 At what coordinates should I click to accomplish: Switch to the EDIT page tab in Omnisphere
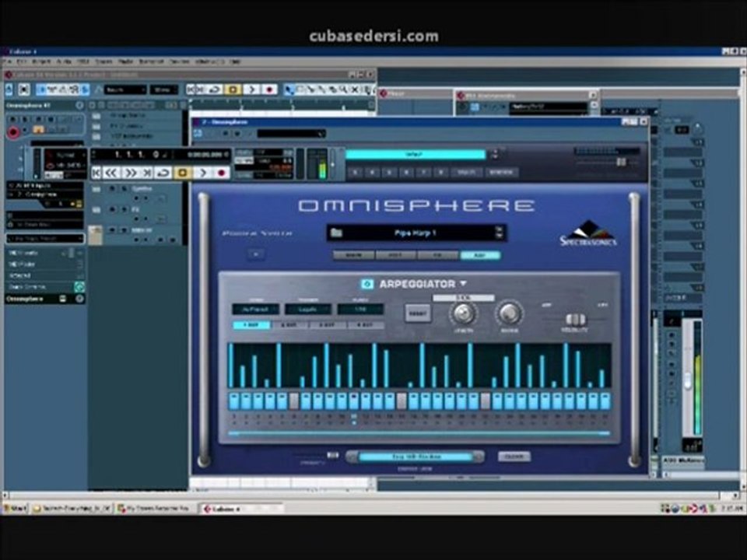point(396,256)
